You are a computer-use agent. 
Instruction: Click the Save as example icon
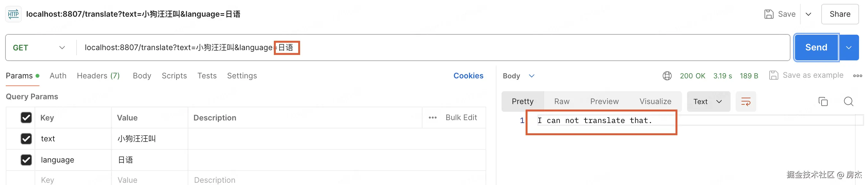click(x=774, y=75)
